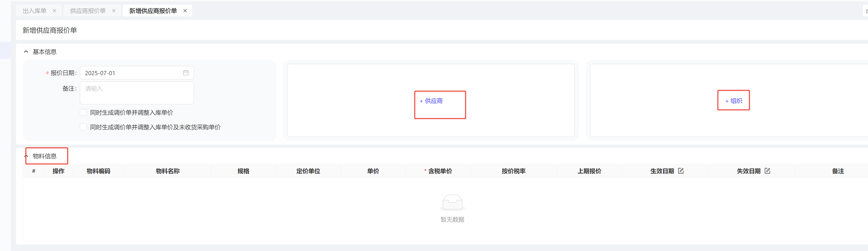
Task: Click the 物料编码 column header
Action: pos(98,171)
